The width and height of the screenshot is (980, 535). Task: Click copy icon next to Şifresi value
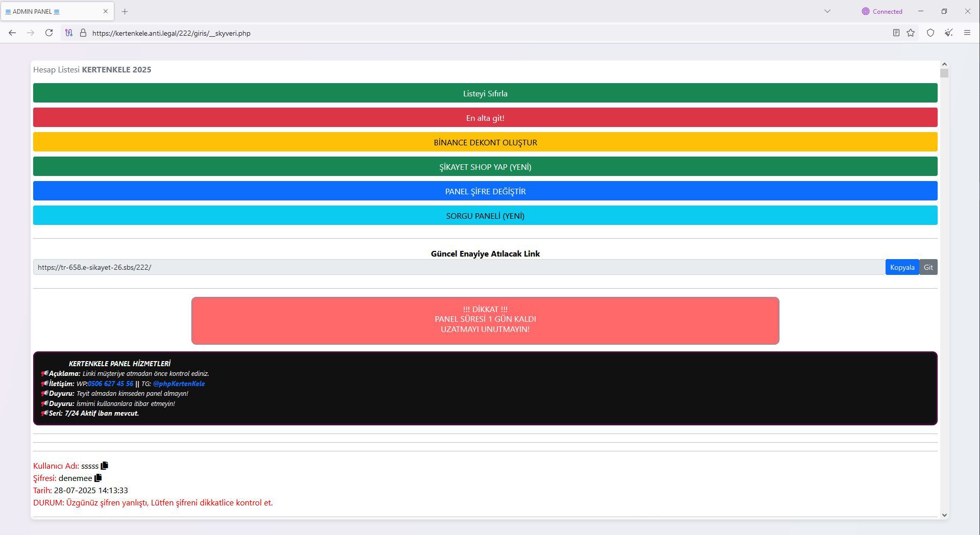tap(98, 478)
